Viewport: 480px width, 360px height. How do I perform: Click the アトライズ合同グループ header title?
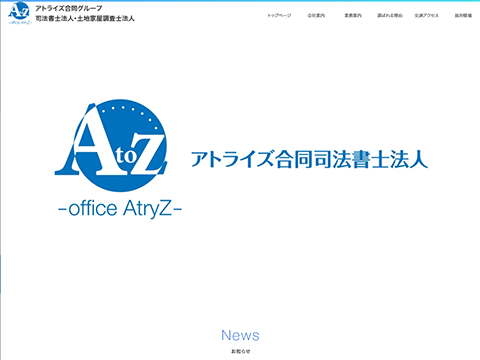(x=69, y=8)
